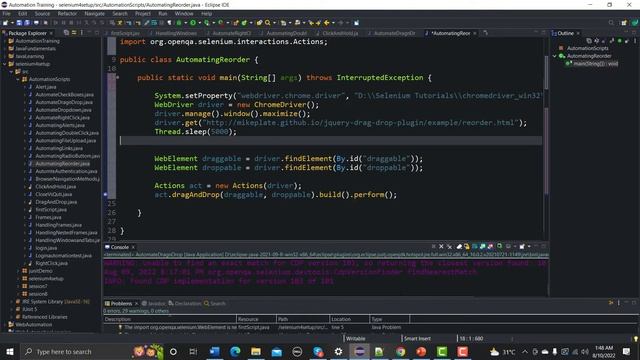Select main method in Outline view
Screen dimensions: 640x360
coord(596,64)
